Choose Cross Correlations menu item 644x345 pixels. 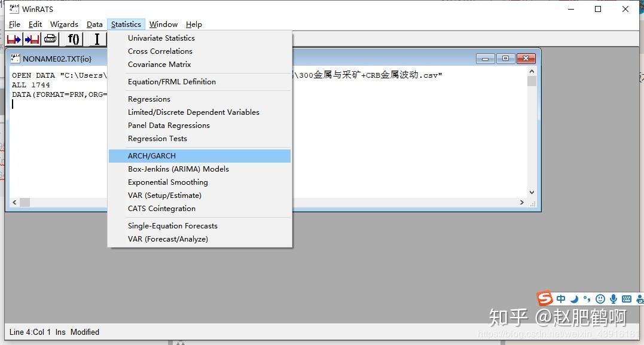point(160,51)
